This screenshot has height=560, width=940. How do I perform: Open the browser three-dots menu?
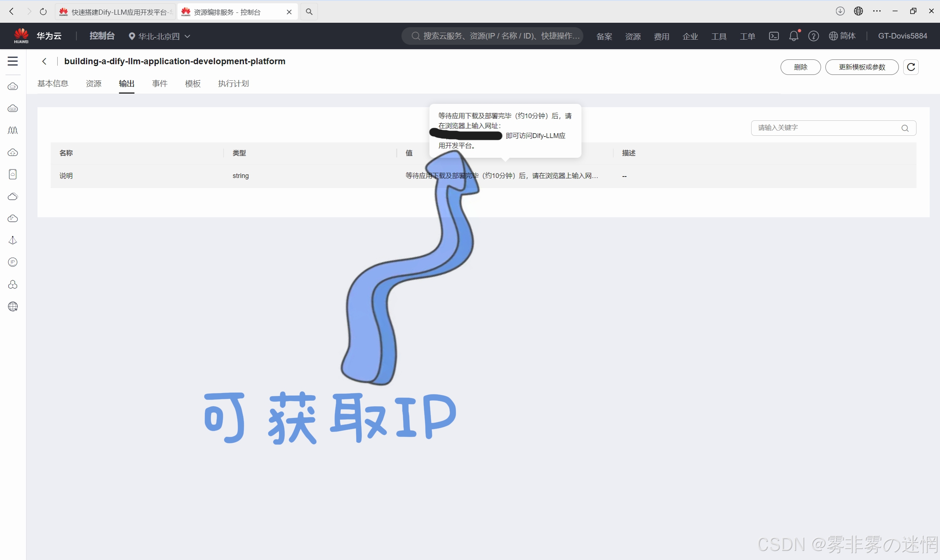[877, 11]
